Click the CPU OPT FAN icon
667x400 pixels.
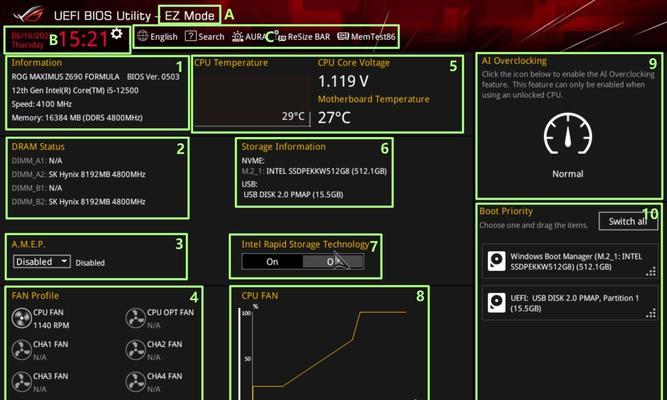tap(136, 318)
